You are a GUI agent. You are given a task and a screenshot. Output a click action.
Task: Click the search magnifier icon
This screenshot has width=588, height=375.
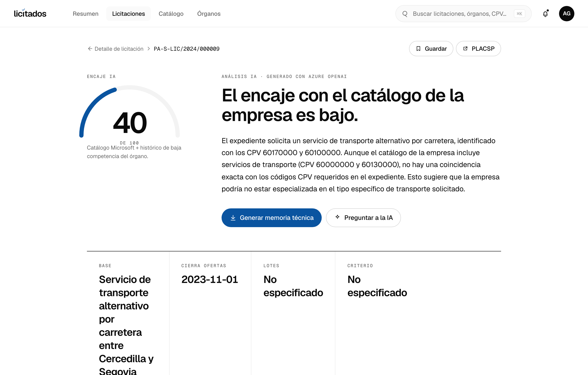click(x=405, y=14)
